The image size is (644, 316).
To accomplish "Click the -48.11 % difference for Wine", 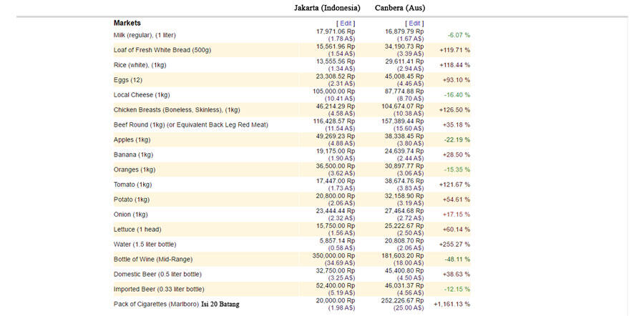I will point(457,260).
